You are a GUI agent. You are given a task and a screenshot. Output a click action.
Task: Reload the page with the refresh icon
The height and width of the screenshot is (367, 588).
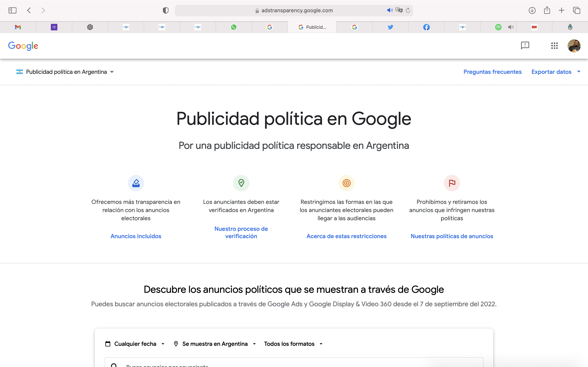click(408, 10)
